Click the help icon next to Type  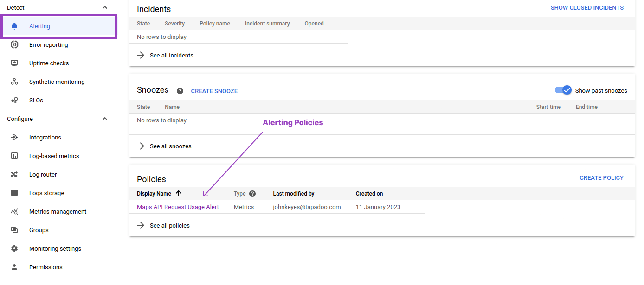tap(252, 194)
